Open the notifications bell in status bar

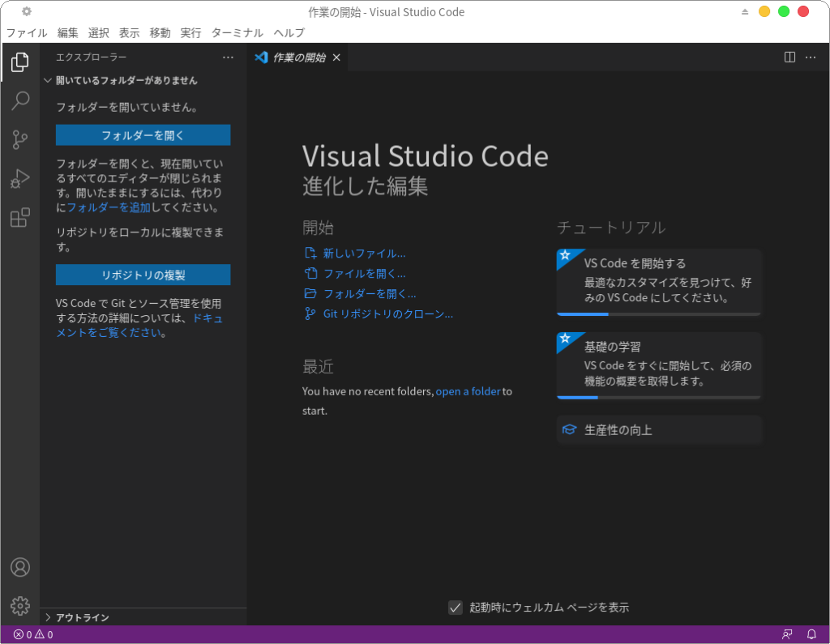(x=811, y=634)
